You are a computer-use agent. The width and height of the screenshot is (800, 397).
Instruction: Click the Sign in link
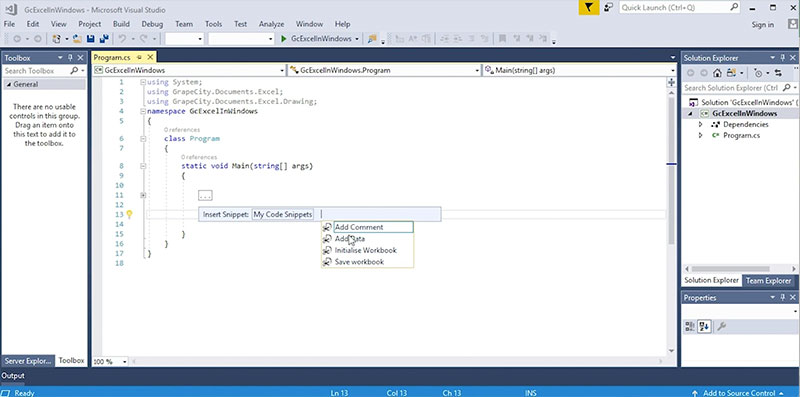[762, 24]
